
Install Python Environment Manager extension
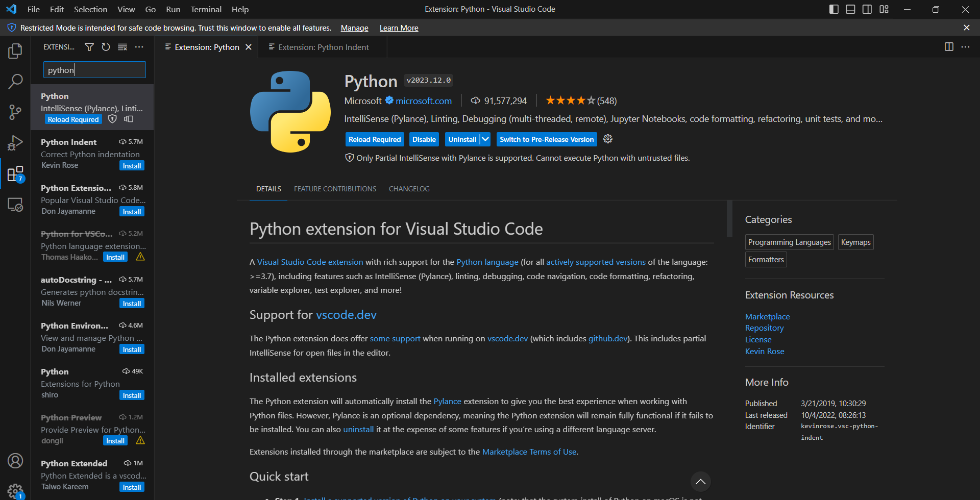[132, 349]
